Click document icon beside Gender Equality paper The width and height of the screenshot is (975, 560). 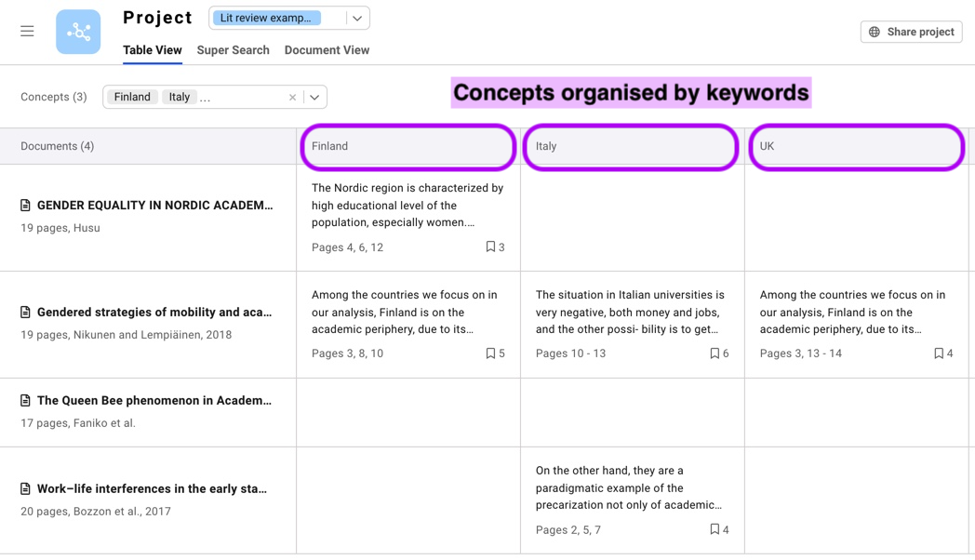pos(26,206)
